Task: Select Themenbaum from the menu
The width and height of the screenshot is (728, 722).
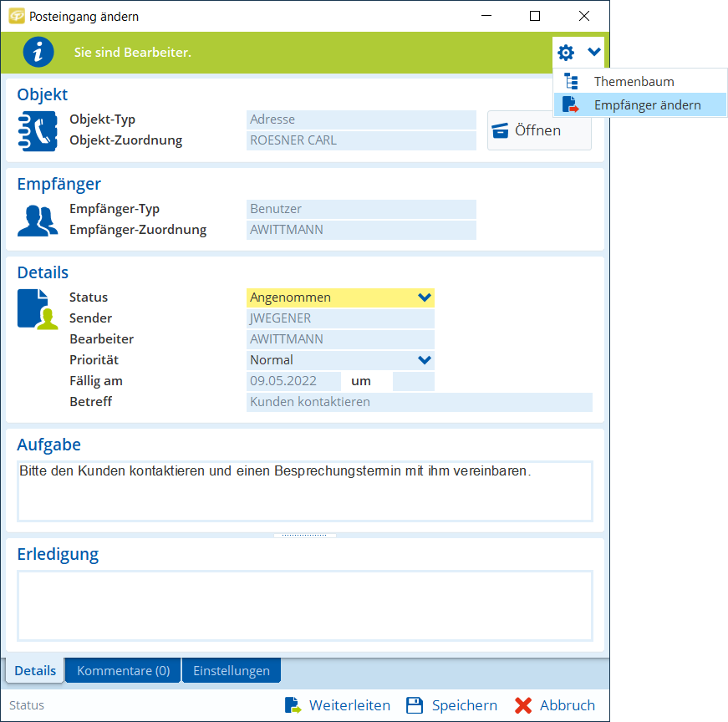Action: coord(640,81)
